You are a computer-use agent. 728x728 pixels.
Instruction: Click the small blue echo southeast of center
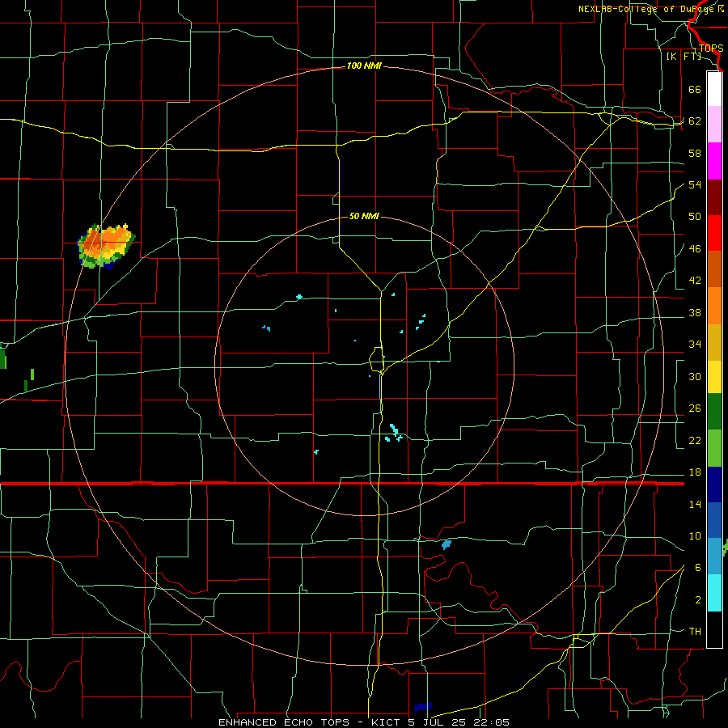[447, 544]
